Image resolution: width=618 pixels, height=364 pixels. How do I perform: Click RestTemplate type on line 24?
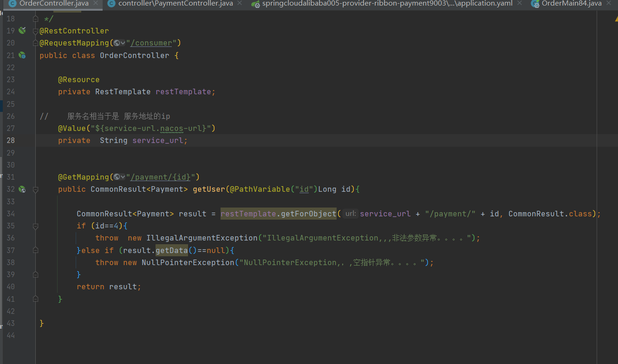(123, 92)
